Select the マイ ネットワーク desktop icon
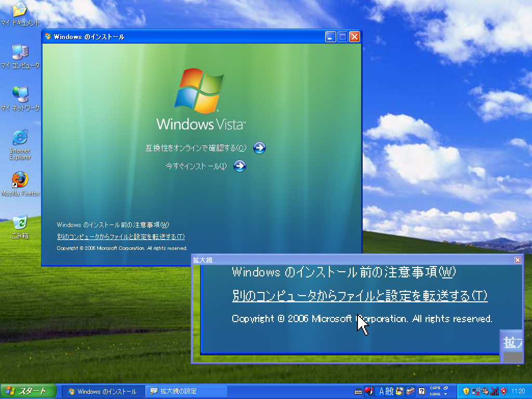The width and height of the screenshot is (532, 399). pyautogui.click(x=20, y=99)
